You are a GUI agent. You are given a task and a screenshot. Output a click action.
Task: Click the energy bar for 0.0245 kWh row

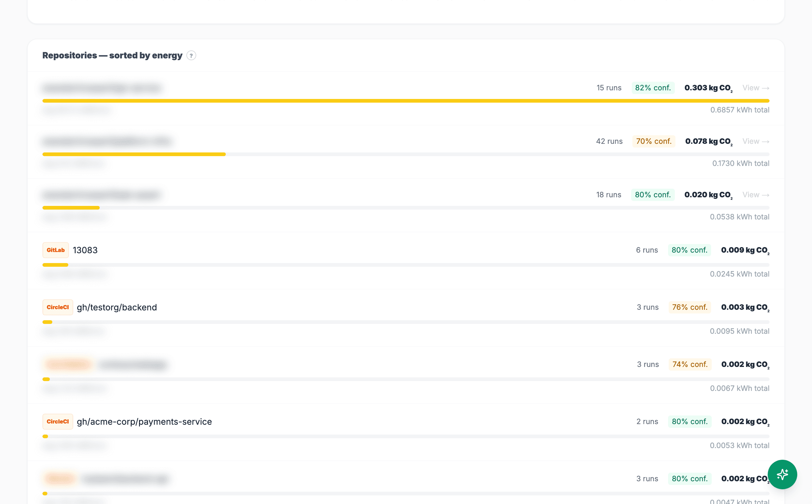[x=406, y=265]
